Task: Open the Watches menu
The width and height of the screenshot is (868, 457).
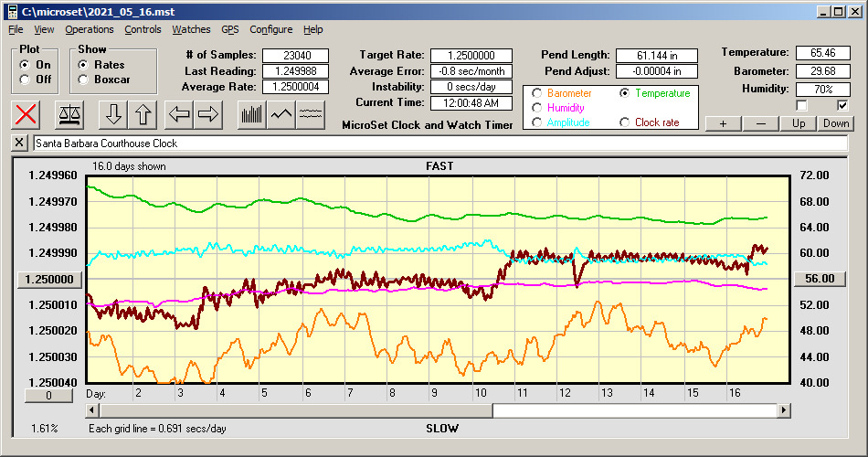Action: click(x=191, y=29)
